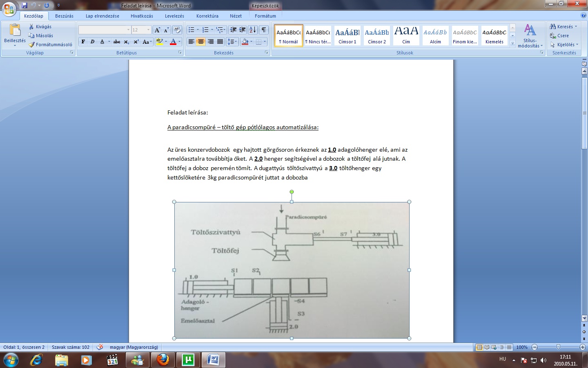Click the shading paint bucket icon

click(245, 42)
